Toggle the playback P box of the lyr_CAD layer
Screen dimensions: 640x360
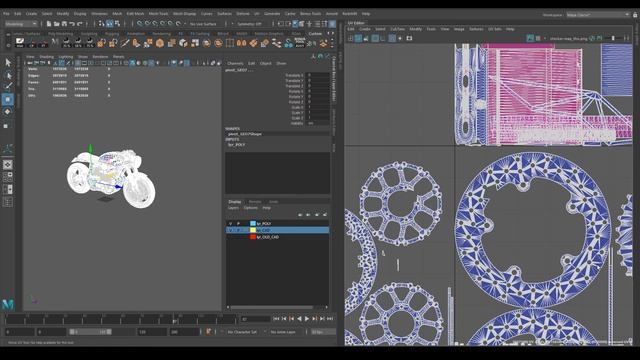coord(238,230)
